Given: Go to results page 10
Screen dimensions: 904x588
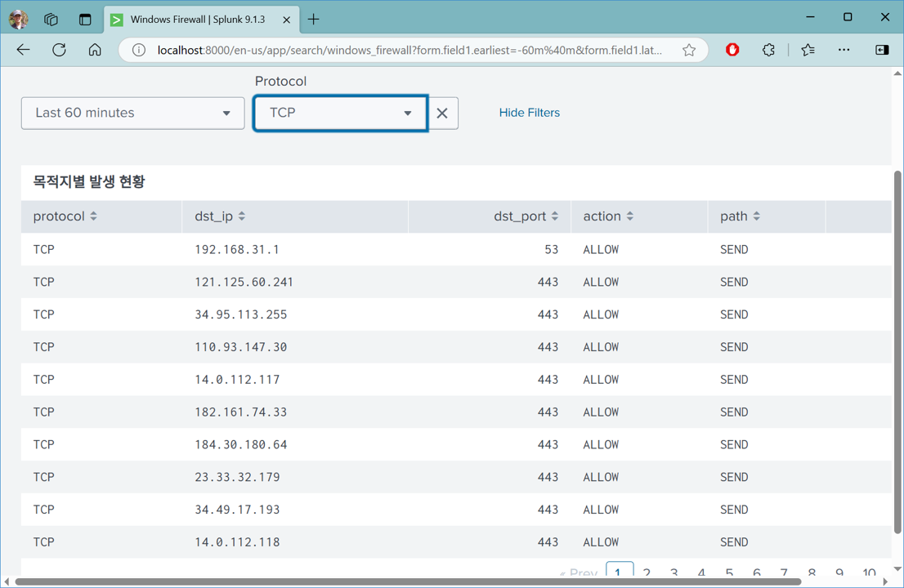Looking at the screenshot, I should [870, 572].
